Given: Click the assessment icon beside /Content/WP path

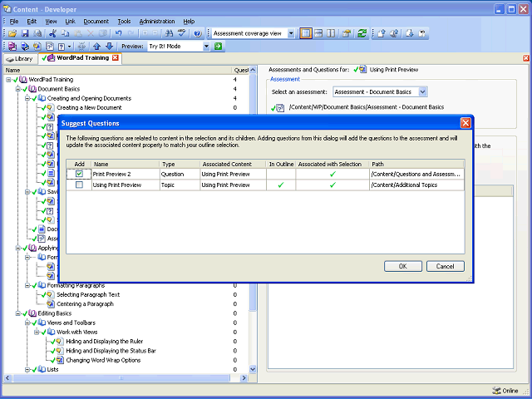Looking at the screenshot, I should click(x=280, y=108).
